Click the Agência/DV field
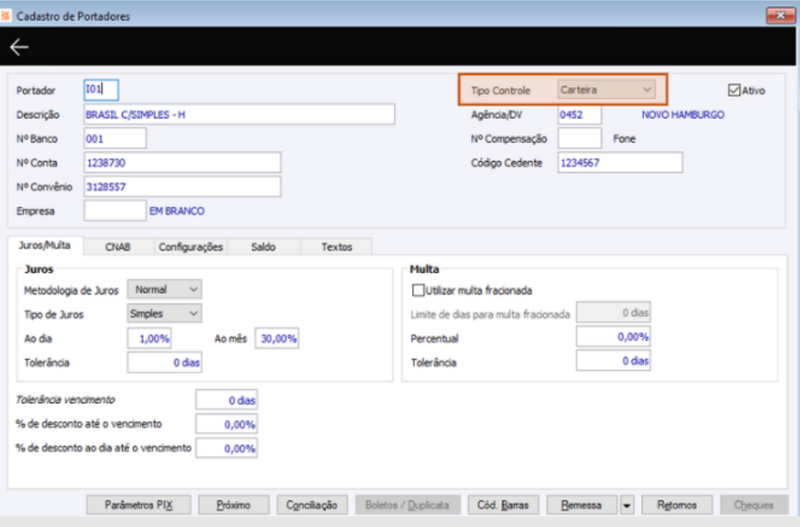This screenshot has height=527, width=800. [580, 114]
